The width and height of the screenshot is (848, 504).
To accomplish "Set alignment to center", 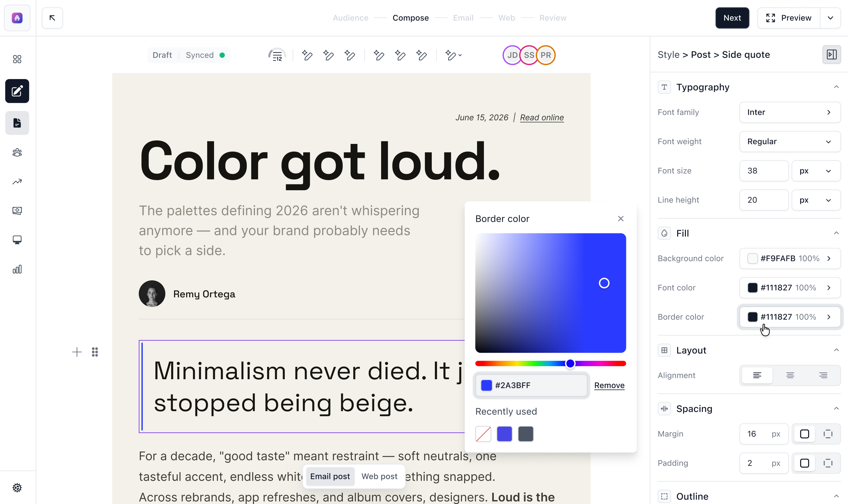I will pos(790,375).
